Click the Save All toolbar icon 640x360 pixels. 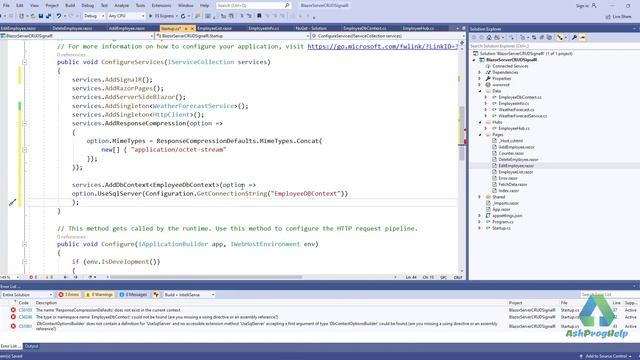(49, 16)
